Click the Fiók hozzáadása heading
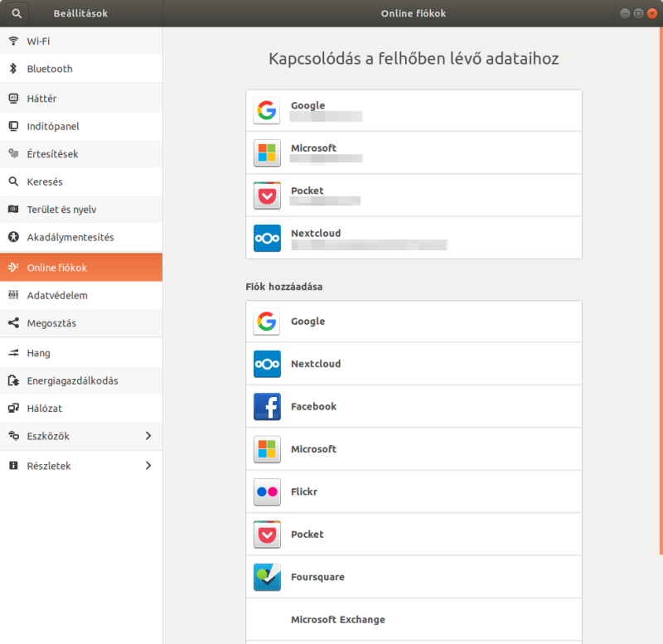Screen dimensions: 663x644 (284, 287)
